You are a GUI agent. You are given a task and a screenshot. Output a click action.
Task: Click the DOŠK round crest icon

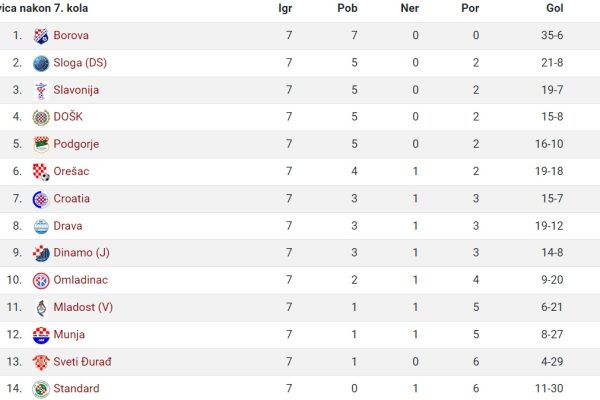41,118
